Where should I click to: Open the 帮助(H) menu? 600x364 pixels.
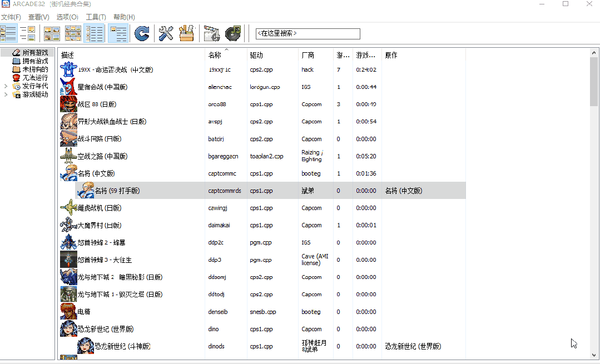tap(124, 17)
